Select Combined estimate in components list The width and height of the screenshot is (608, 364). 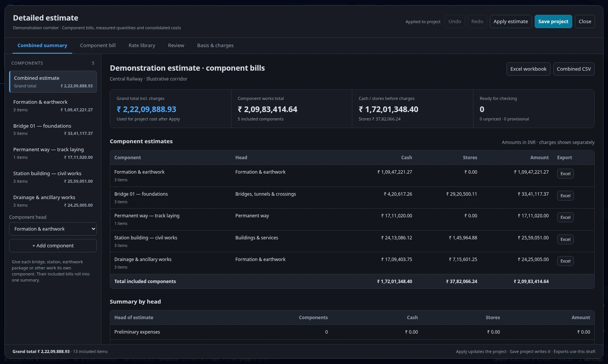pos(53,82)
